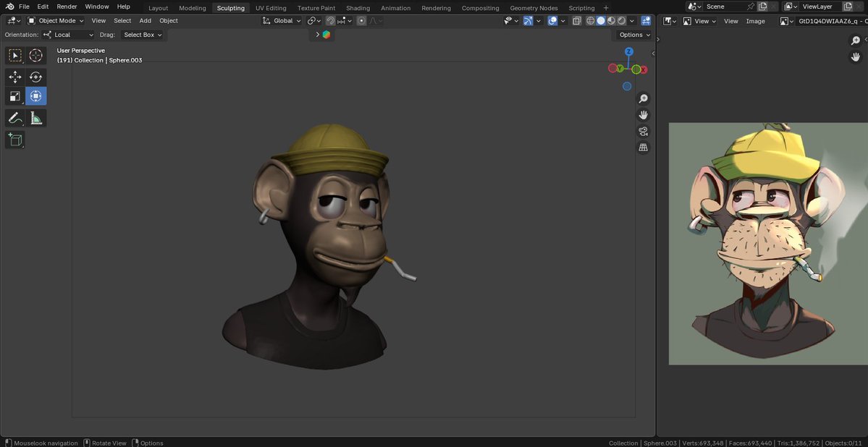Click the zoom magnifier in Image Editor
The image size is (868, 447).
pos(856,41)
